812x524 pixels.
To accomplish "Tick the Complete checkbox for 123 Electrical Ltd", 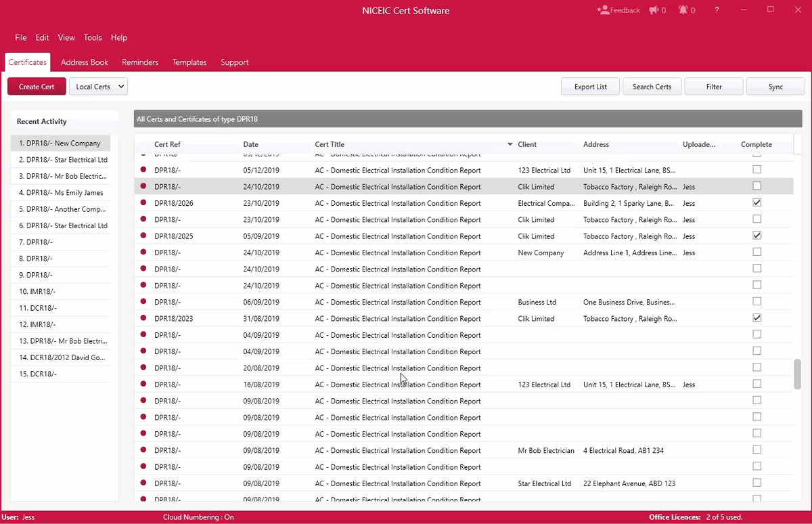I will [x=757, y=169].
